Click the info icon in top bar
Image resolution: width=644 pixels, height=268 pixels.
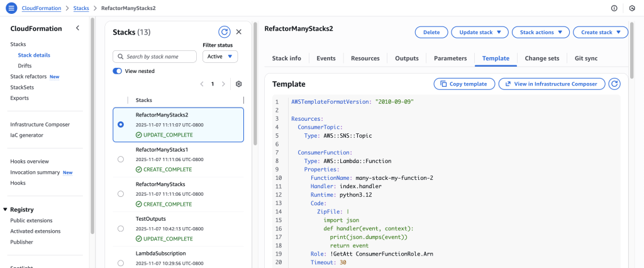click(x=614, y=8)
